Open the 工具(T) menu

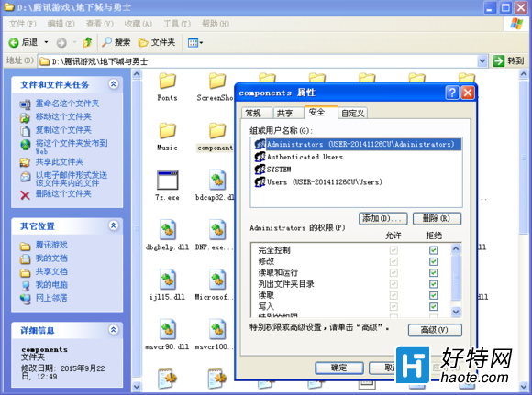177,24
